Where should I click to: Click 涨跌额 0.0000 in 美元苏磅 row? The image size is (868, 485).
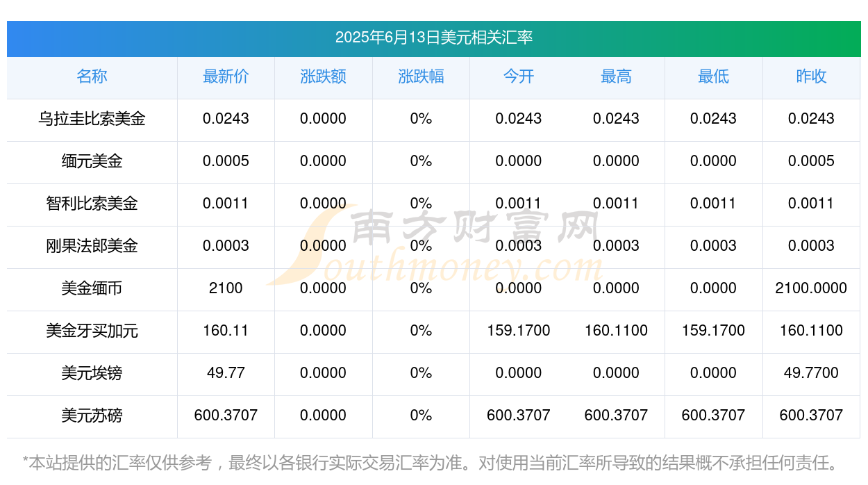pyautogui.click(x=323, y=416)
